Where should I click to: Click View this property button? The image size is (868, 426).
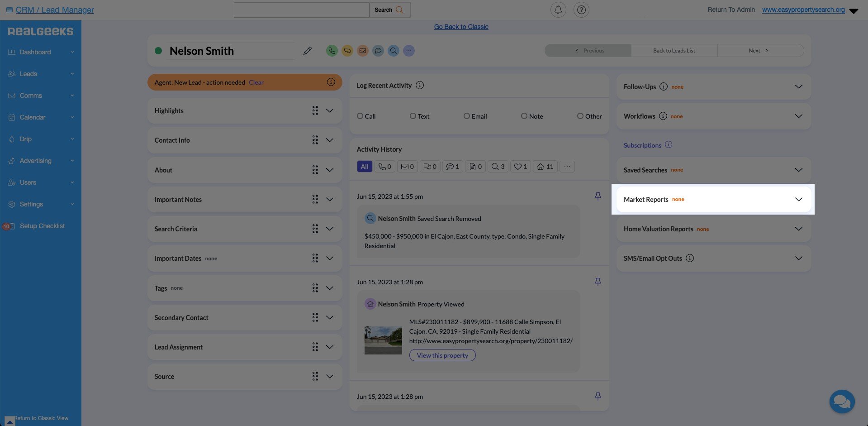(x=442, y=355)
